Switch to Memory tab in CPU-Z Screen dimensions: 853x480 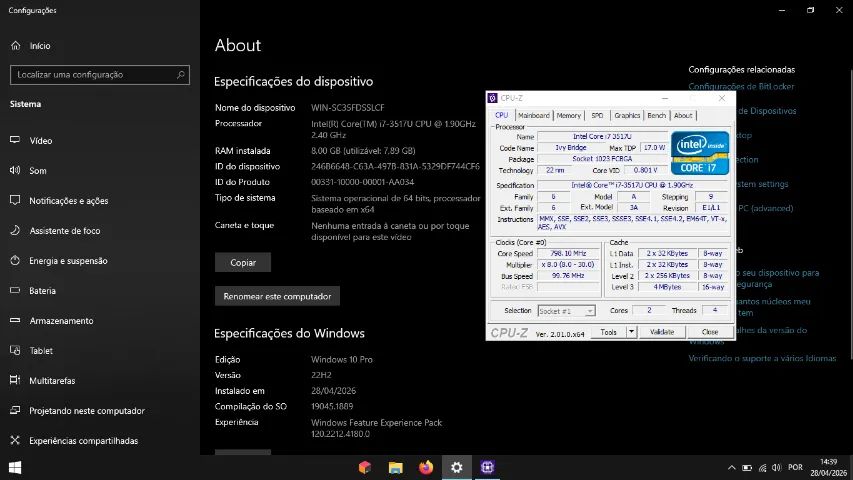point(568,115)
